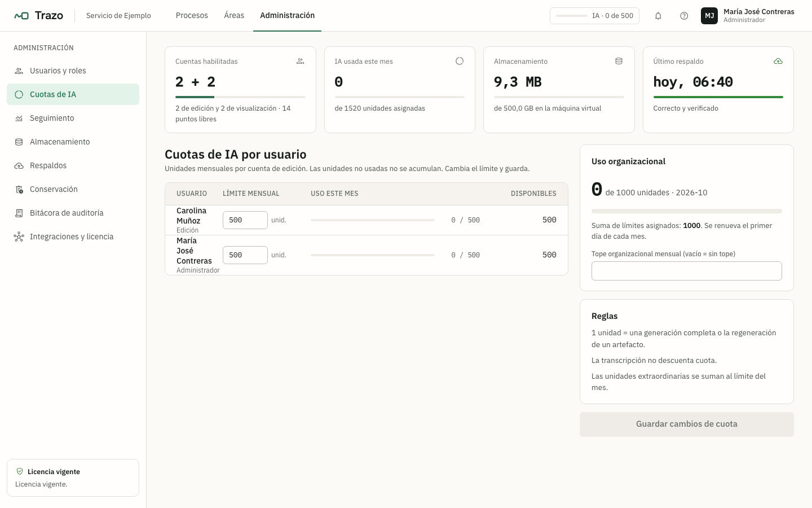Image resolution: width=812 pixels, height=508 pixels.
Task: Click the 9,3 MB storage value
Action: [518, 82]
